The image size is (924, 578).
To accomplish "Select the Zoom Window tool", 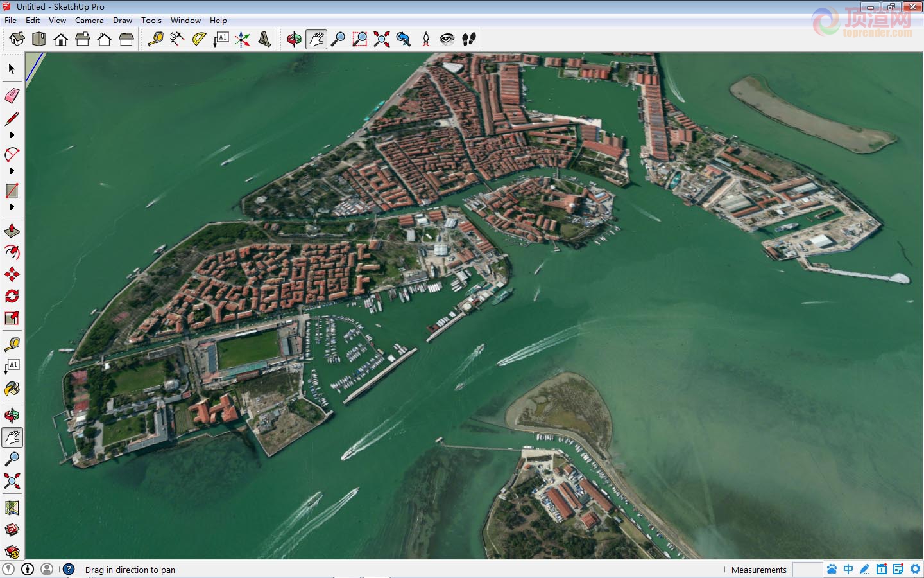I will (360, 39).
